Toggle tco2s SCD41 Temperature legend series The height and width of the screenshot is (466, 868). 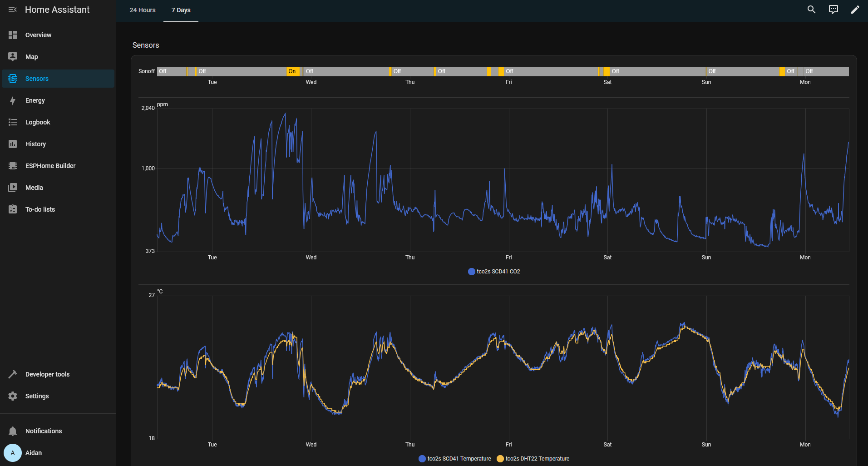pos(454,459)
